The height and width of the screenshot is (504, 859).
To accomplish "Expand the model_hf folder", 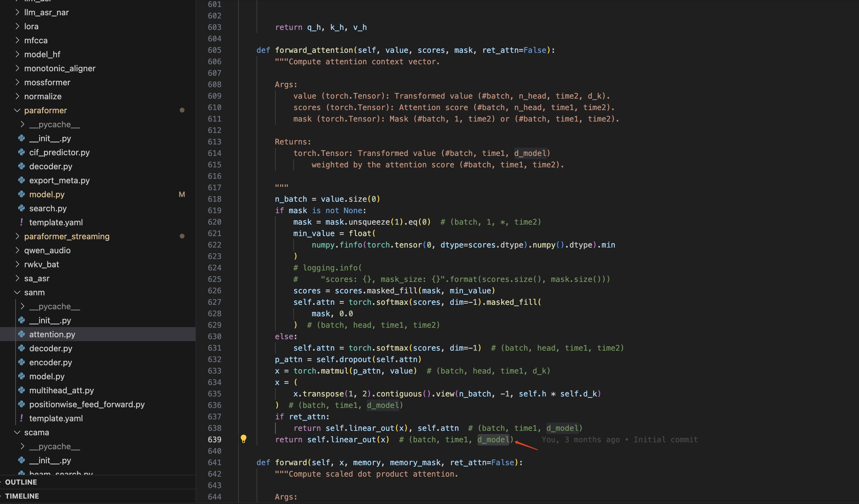I will (x=17, y=54).
